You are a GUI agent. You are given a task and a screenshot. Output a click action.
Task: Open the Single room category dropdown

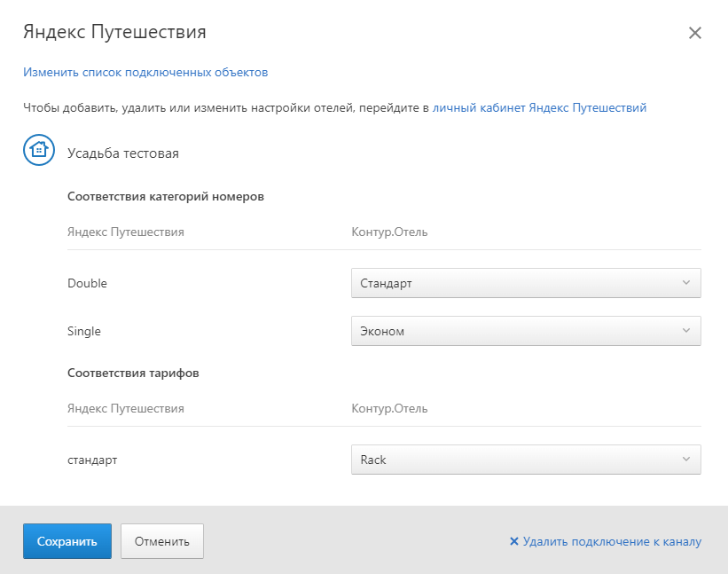tap(526, 331)
